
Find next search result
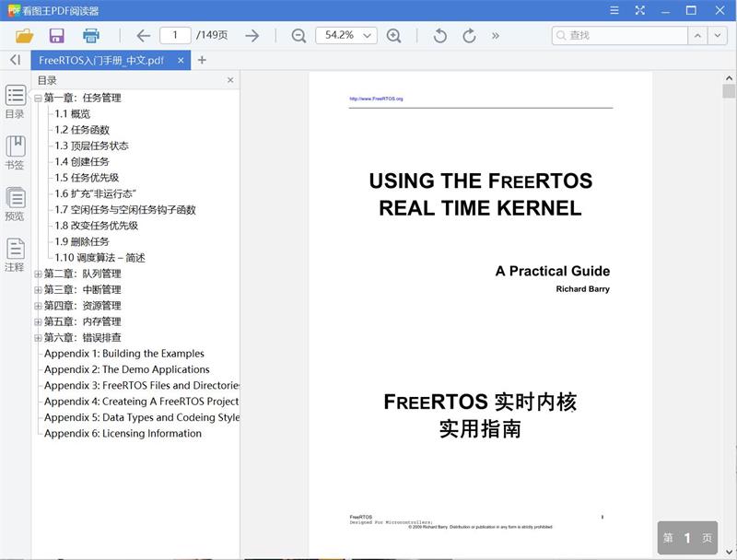pos(718,36)
